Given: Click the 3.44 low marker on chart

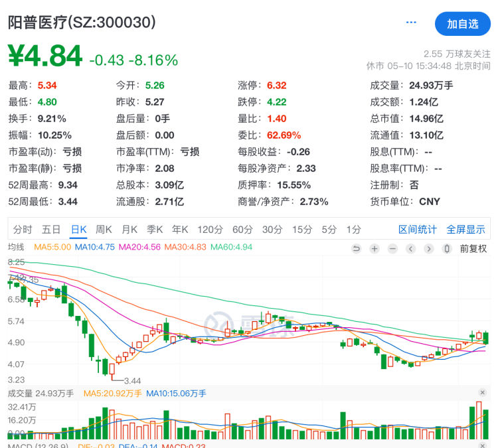Looking at the screenshot, I should tap(132, 381).
